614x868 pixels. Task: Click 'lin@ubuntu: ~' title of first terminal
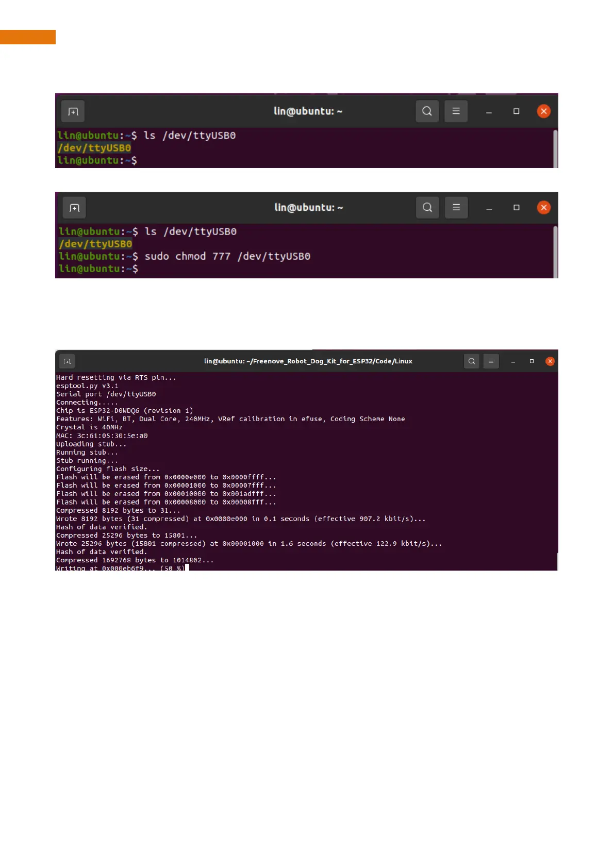tap(308, 111)
